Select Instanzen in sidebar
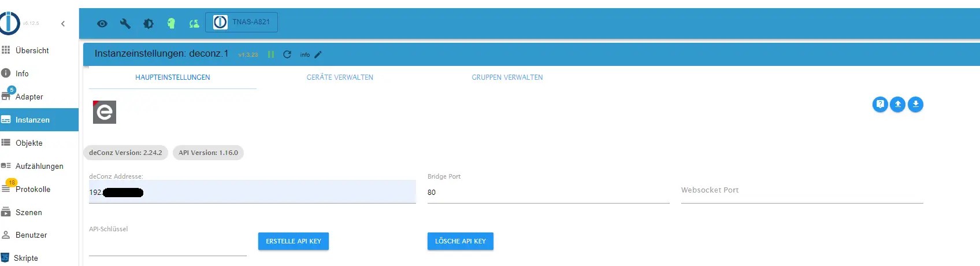 coord(39,120)
